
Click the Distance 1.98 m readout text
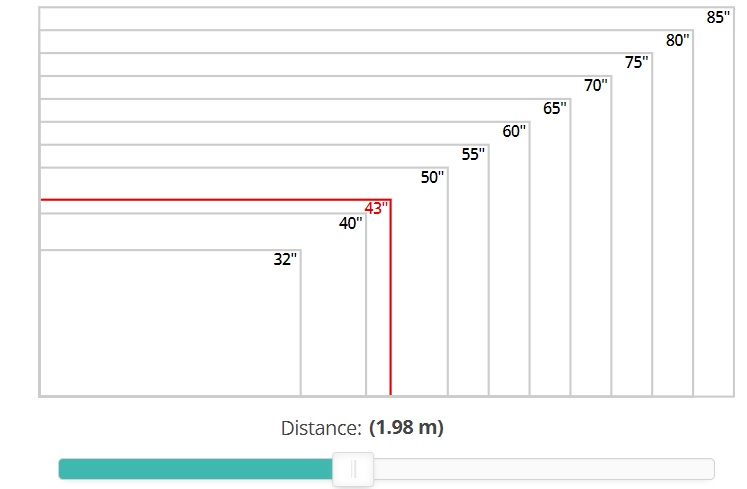tap(362, 428)
